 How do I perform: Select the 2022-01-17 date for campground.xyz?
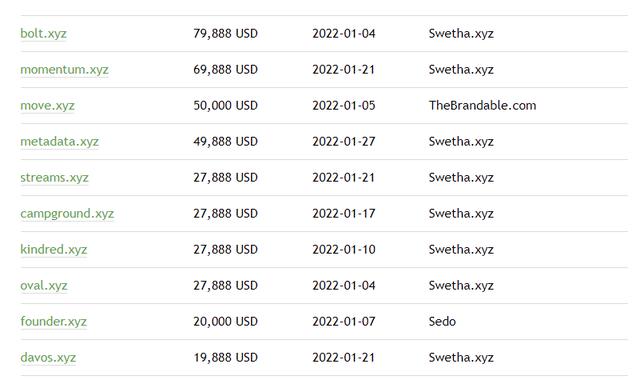pos(344,214)
